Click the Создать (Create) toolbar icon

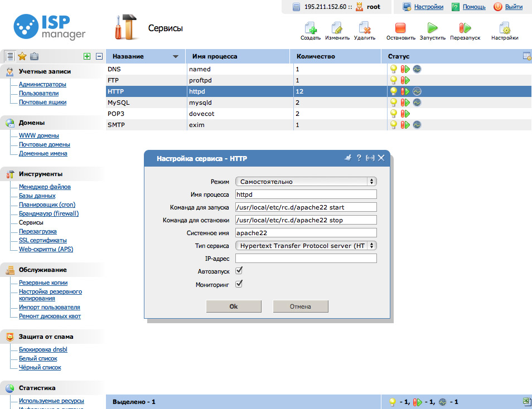[310, 28]
